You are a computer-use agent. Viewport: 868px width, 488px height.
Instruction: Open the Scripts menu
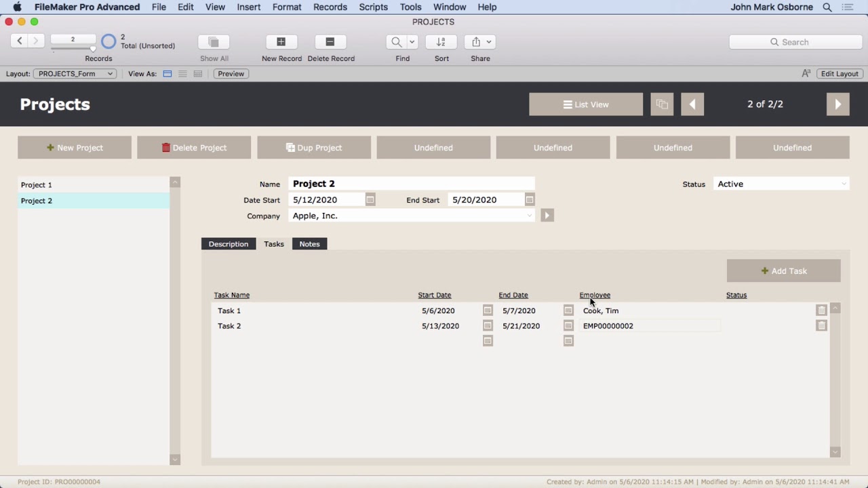(373, 7)
